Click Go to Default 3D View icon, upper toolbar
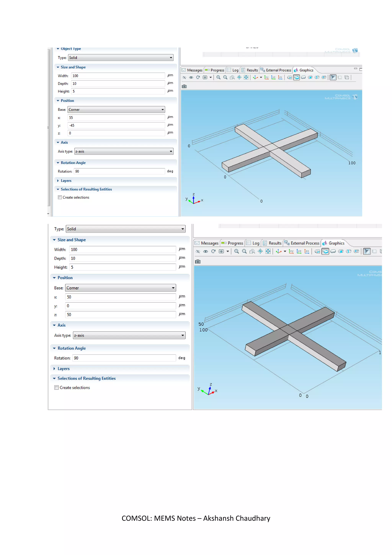392x555 pixels. pos(255,77)
